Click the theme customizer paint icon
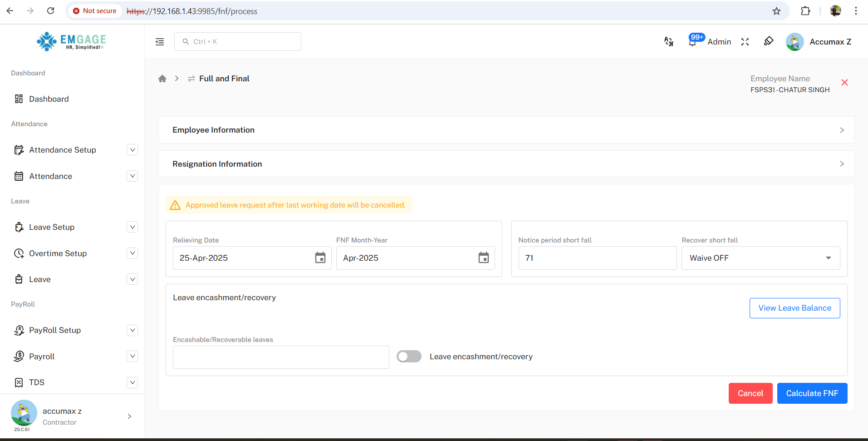 click(768, 41)
